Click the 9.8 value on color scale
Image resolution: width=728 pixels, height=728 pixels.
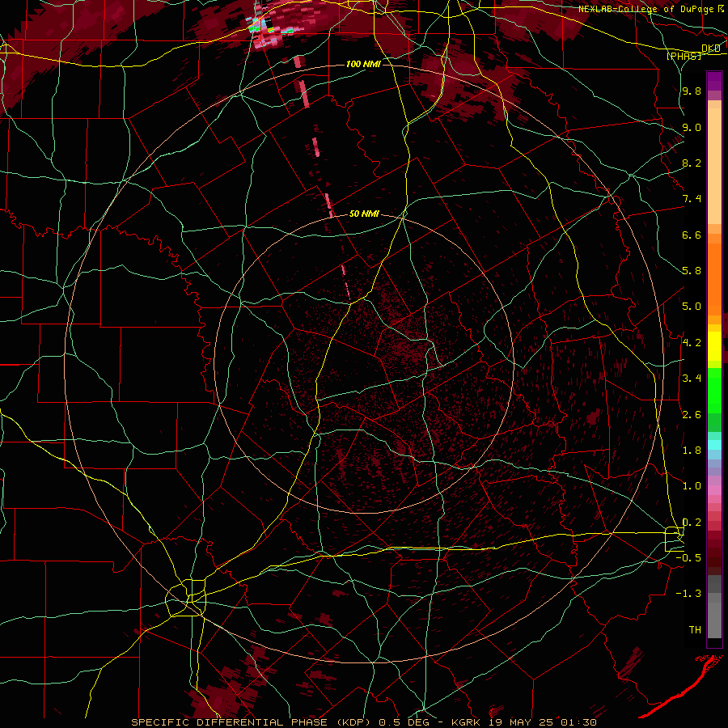click(692, 91)
